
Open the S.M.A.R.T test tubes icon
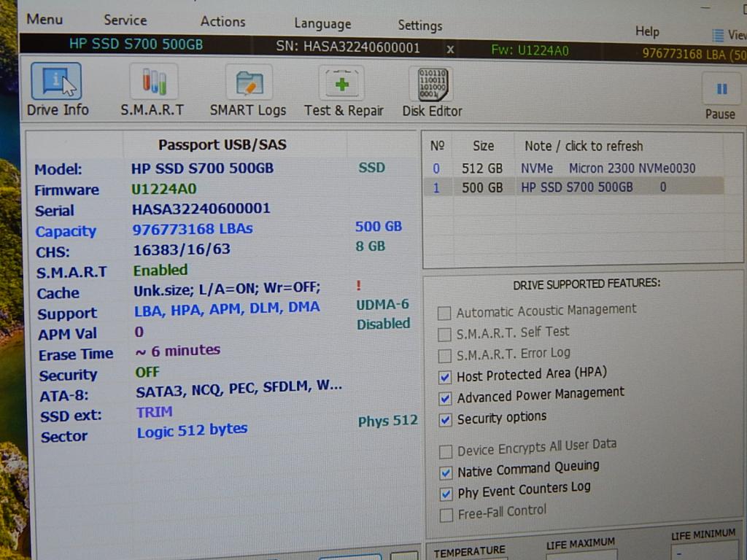tap(154, 82)
